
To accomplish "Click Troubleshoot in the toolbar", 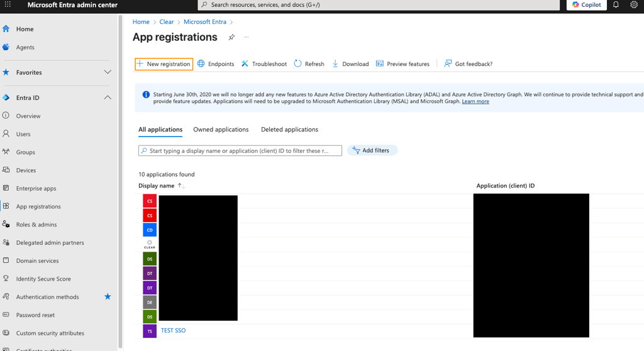I will pos(264,64).
